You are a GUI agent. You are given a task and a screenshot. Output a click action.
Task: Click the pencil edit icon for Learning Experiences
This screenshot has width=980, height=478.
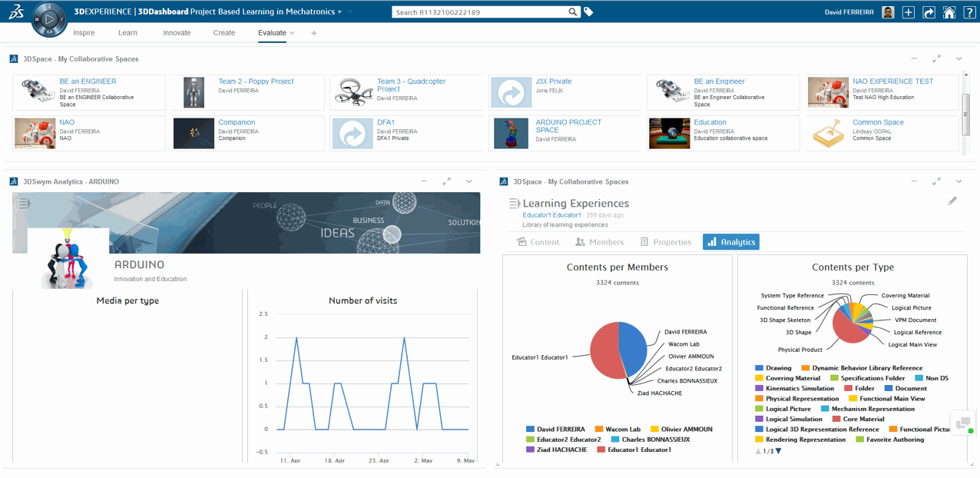click(x=952, y=201)
